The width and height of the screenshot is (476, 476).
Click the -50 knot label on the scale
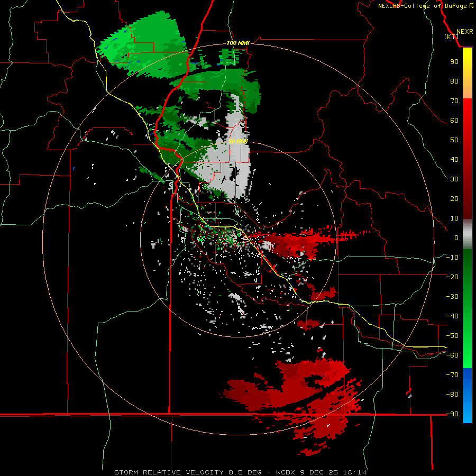point(452,335)
